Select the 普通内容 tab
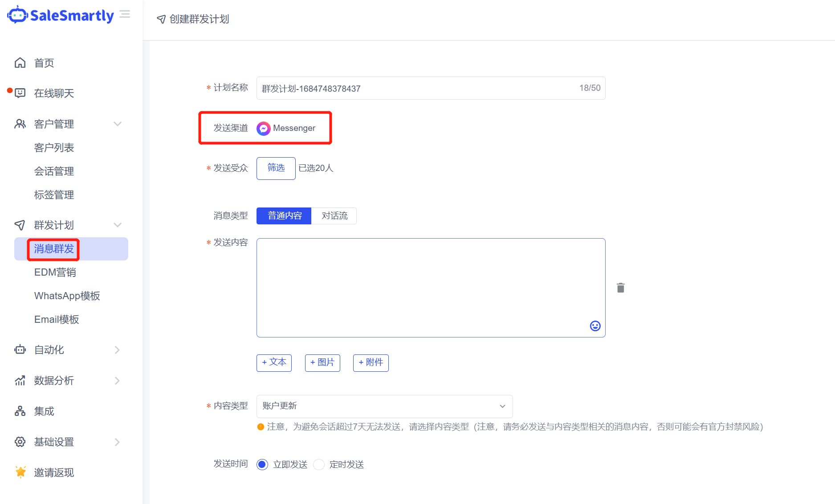This screenshot has width=835, height=504. [x=283, y=215]
